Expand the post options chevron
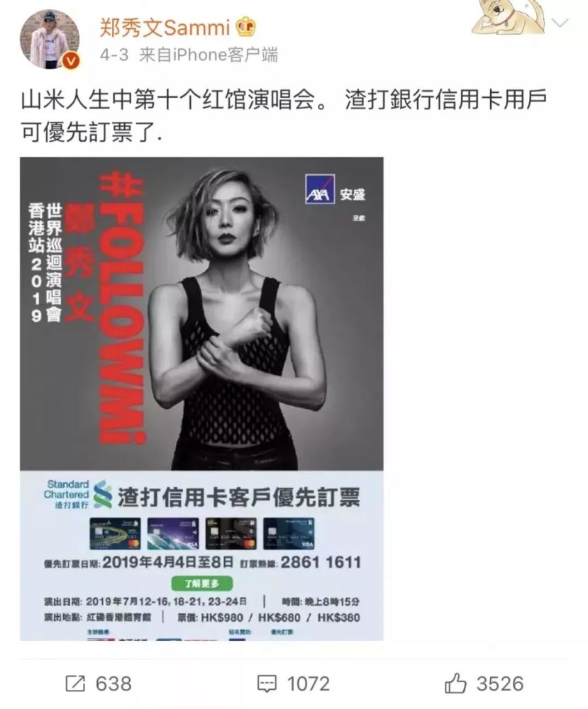 (x=560, y=23)
